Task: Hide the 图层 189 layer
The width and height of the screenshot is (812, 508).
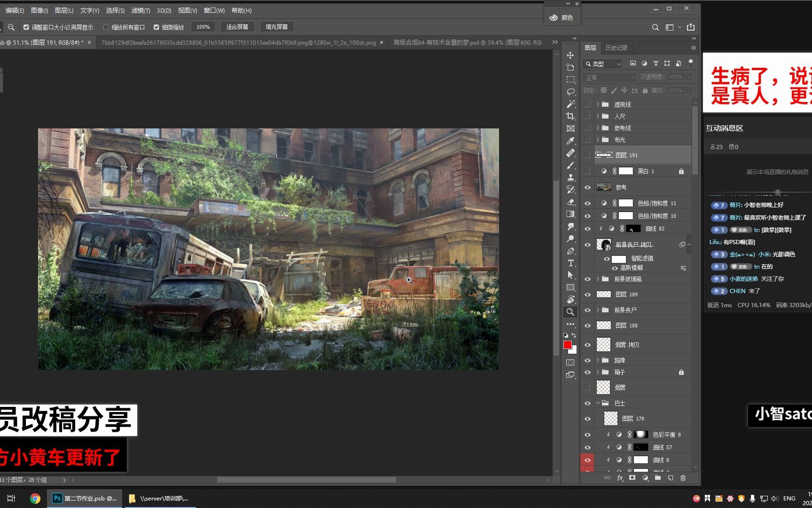Action: click(587, 294)
